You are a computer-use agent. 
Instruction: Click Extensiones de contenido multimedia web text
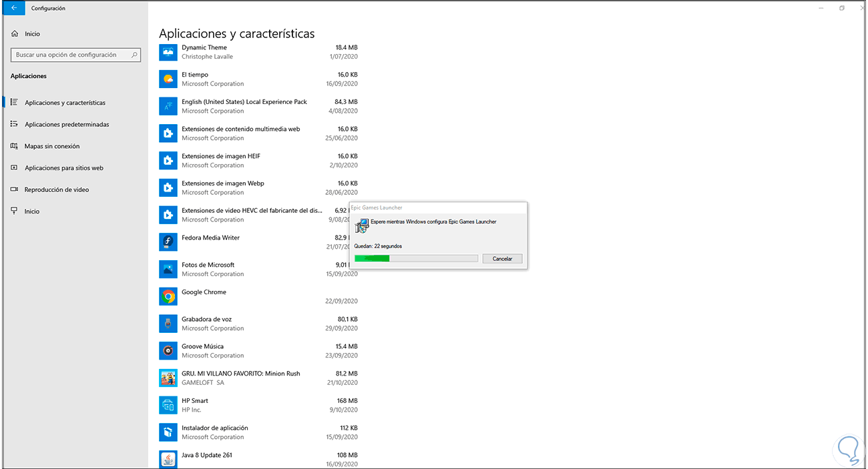tap(241, 129)
